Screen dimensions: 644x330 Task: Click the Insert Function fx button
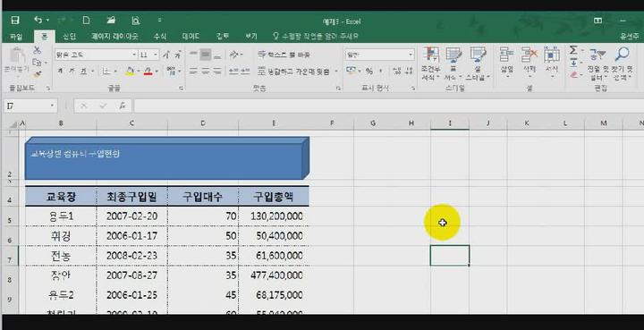123,106
